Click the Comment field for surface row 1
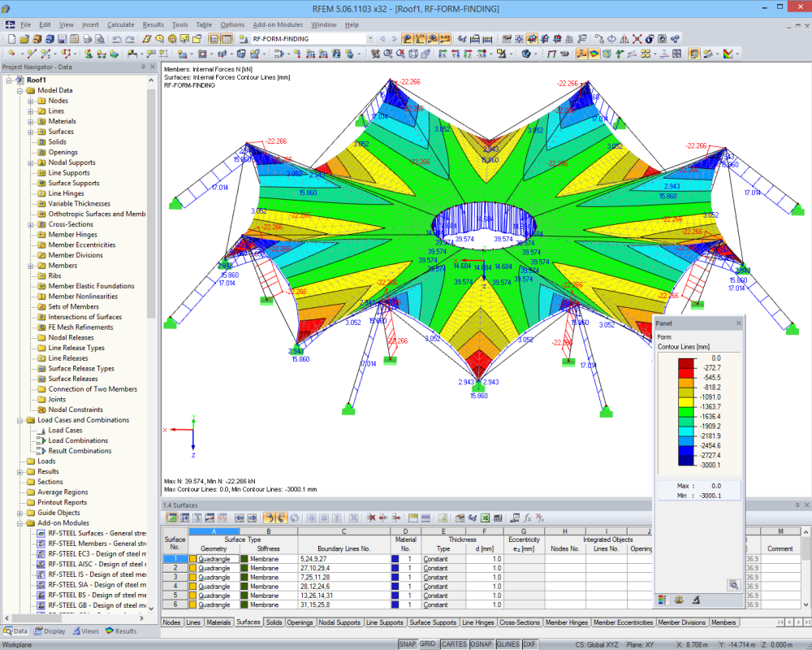 coord(779,558)
